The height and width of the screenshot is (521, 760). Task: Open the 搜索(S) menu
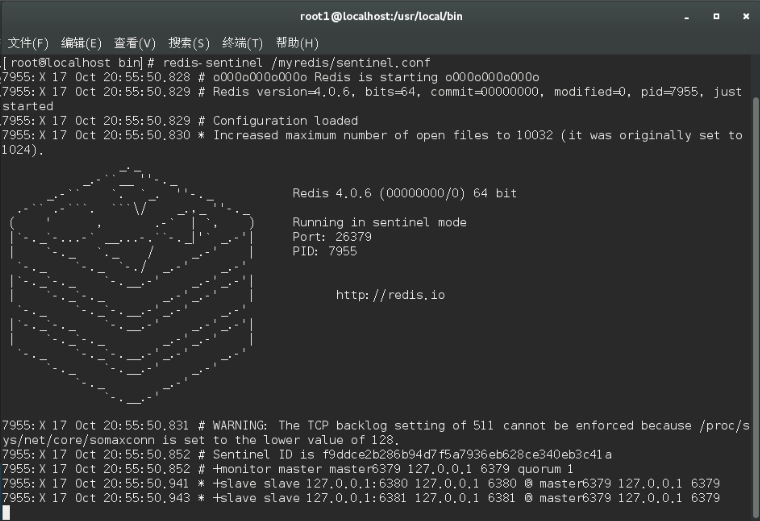click(189, 43)
